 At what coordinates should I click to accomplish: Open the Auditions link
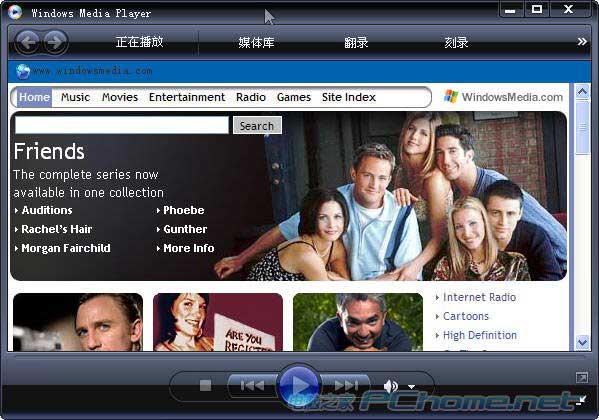tap(47, 210)
